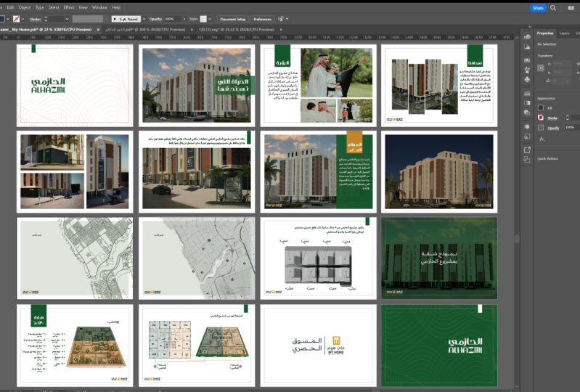
Task: Click the Opacity link in Properties panel
Action: (x=553, y=128)
